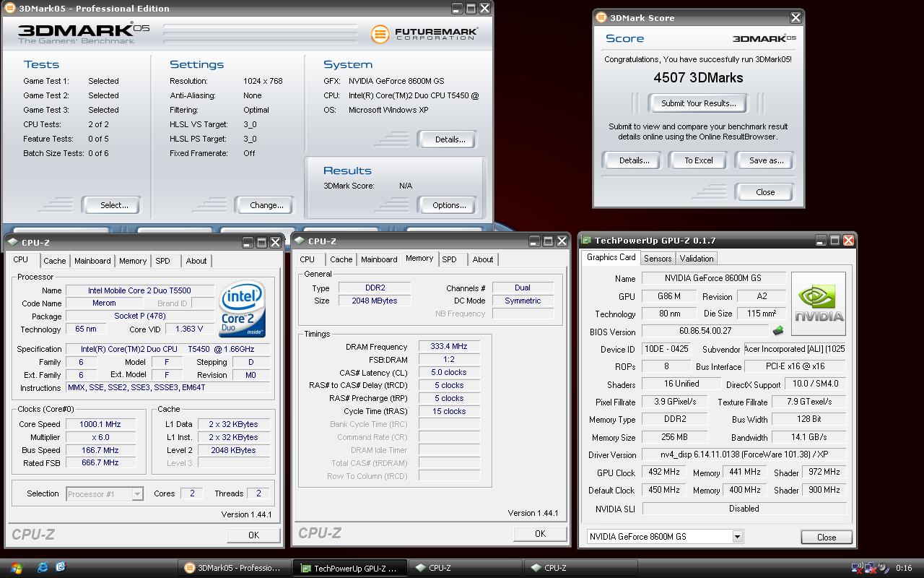Click OK in middle CPU-Z Memory window
The height and width of the screenshot is (578, 924).
(540, 534)
